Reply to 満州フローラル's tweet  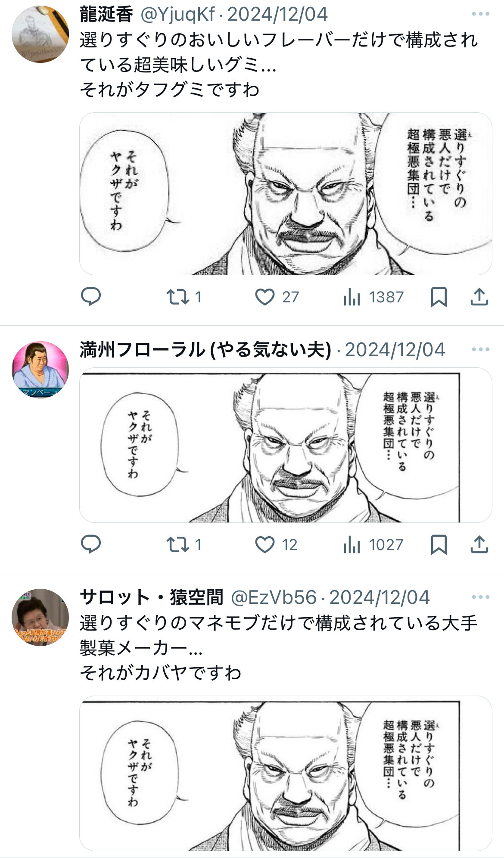(91, 544)
